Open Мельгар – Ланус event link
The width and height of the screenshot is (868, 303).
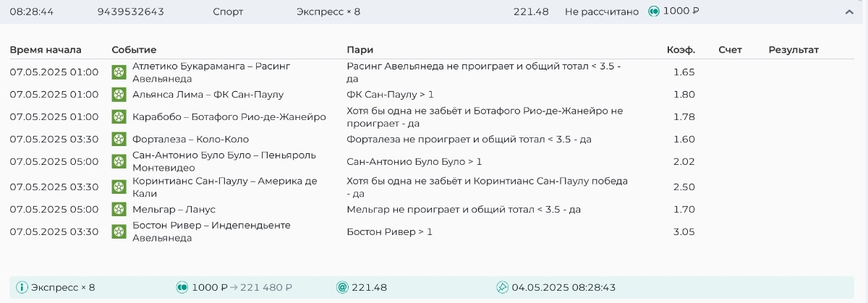[174, 210]
